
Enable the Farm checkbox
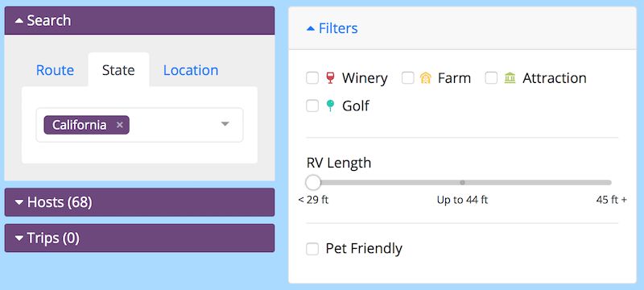pos(408,77)
